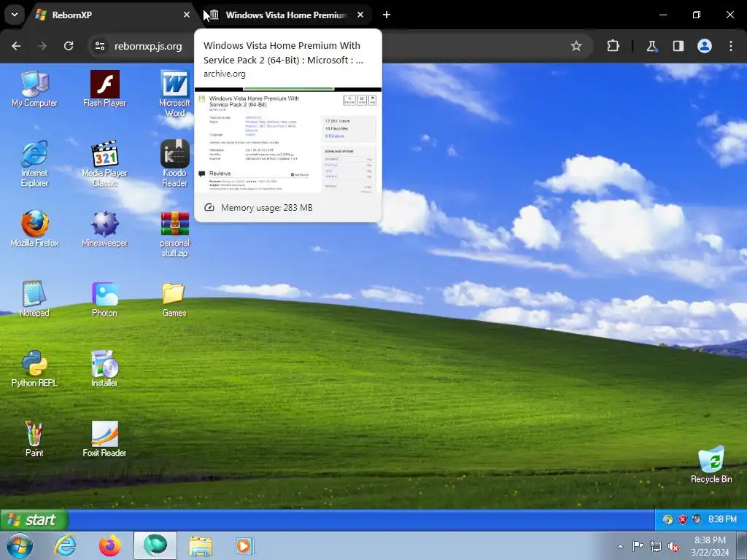Open the 8:38 PM 3/22/2024 clock
The width and height of the screenshot is (747, 560).
710,546
